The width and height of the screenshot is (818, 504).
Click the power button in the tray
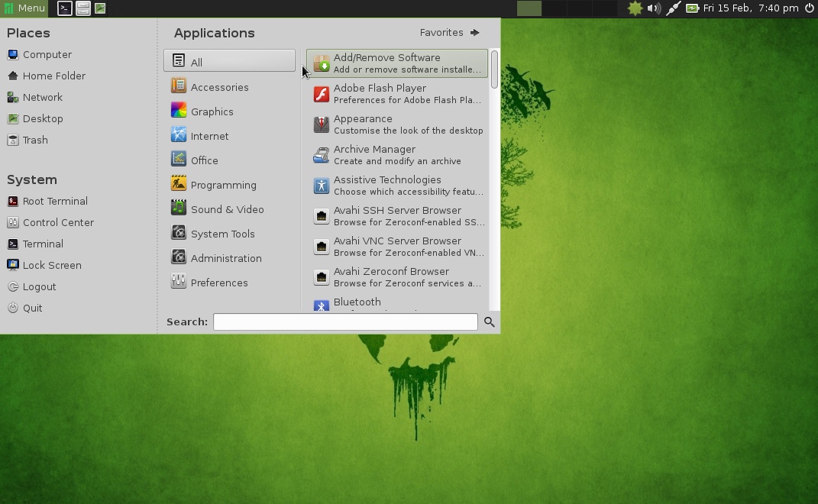(807, 8)
